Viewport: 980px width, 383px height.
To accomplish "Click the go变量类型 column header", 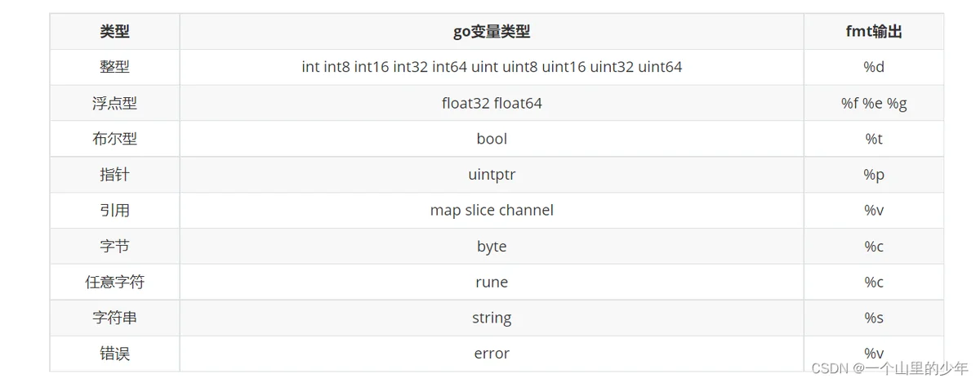I will click(x=492, y=32).
